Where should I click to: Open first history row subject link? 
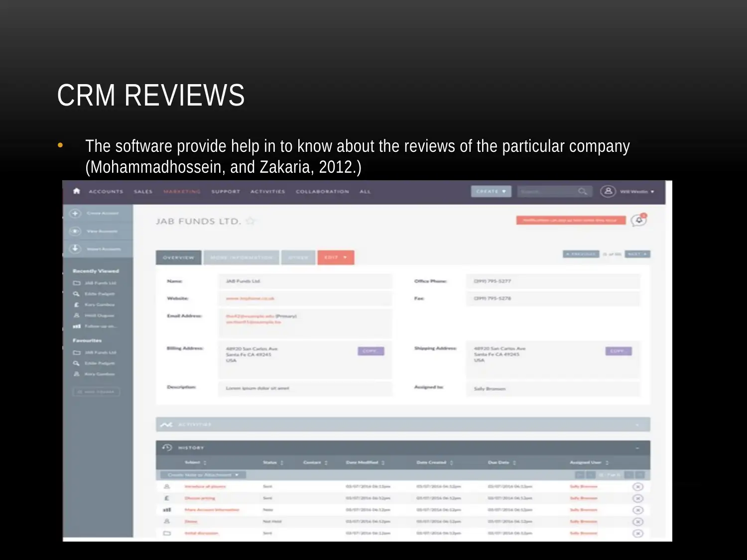point(205,486)
